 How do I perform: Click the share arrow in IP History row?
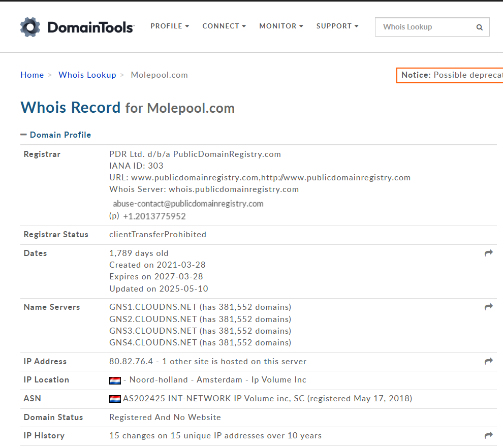point(489,435)
